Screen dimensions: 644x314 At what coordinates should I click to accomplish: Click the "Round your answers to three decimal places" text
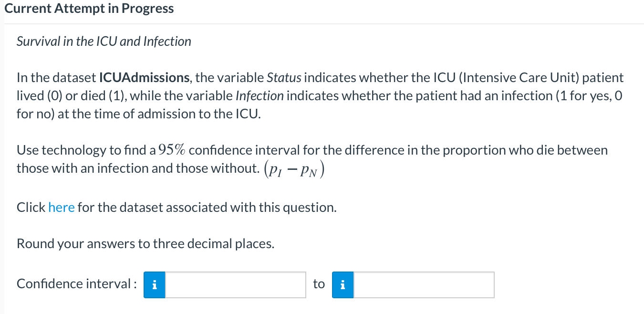pos(145,244)
